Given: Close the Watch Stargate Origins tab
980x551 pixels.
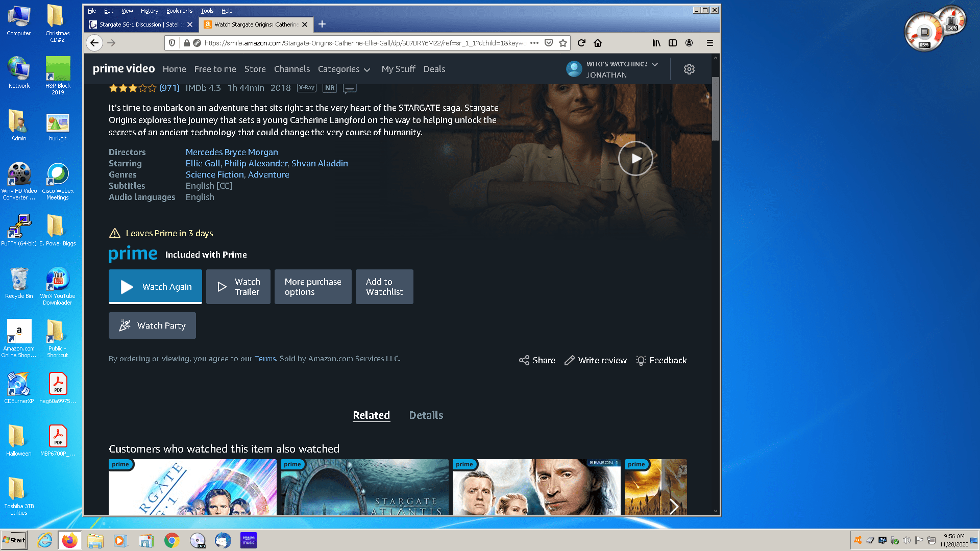Looking at the screenshot, I should (305, 24).
